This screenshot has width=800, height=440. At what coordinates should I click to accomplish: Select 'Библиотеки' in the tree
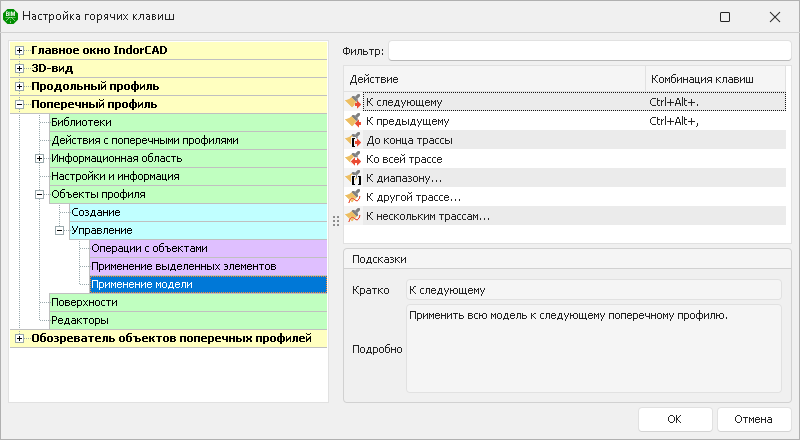click(82, 122)
